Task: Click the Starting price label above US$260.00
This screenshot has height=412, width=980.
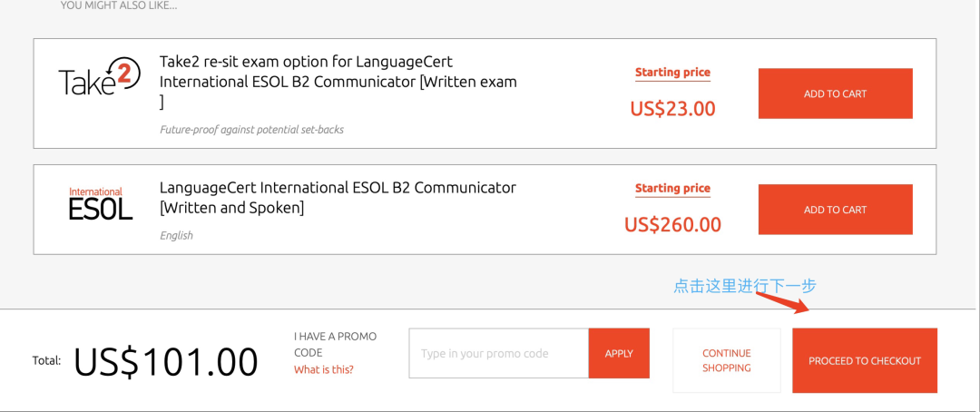Action: coord(672,188)
